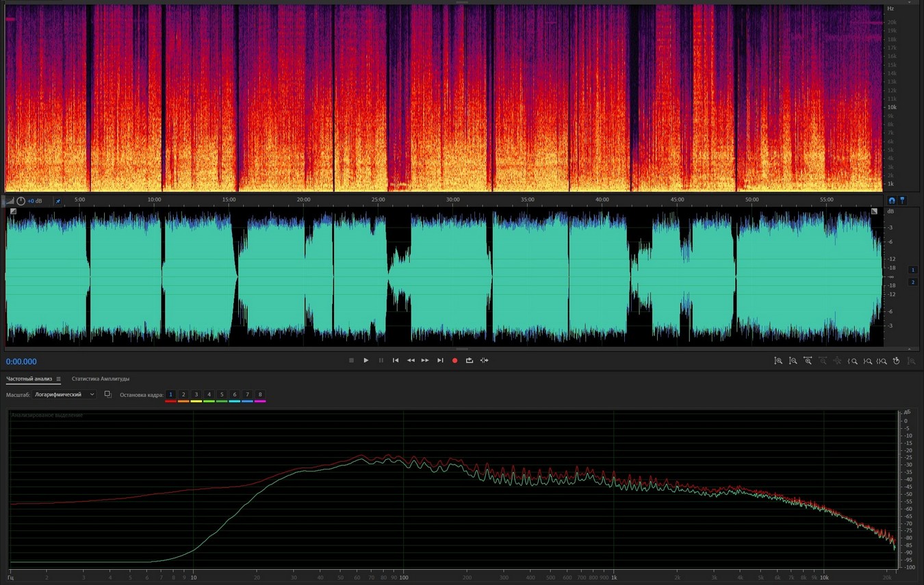This screenshot has width=924, height=585.
Task: Switch to Статистика Амплитуды tab
Action: coord(101,379)
